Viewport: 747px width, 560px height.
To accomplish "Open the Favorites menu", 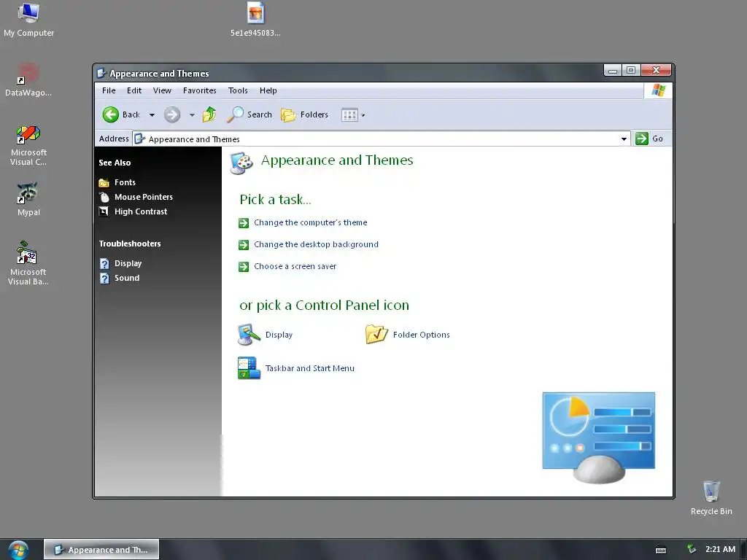I will coord(200,90).
